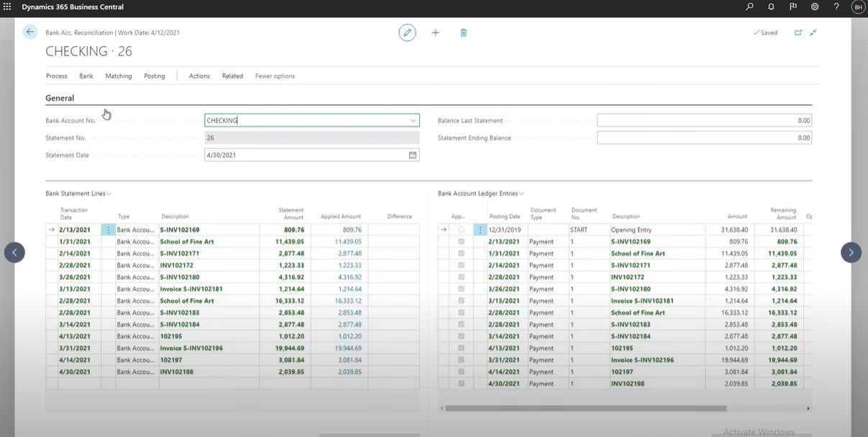Open the notifications bell icon

[772, 6]
